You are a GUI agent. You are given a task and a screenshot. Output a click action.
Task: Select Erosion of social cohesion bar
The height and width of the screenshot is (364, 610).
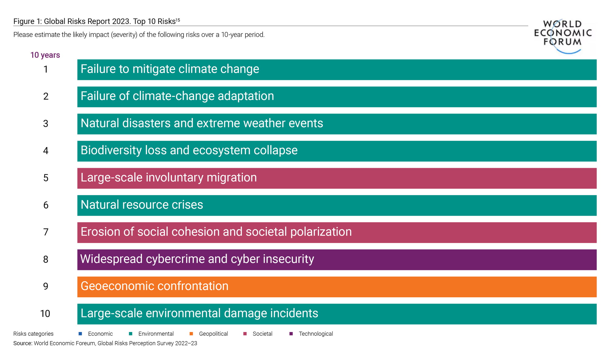pyautogui.click(x=337, y=232)
